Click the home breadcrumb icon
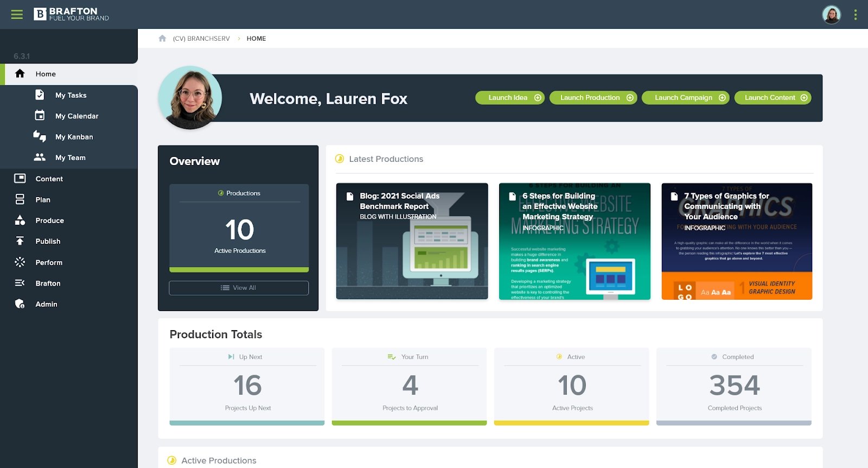Viewport: 868px width, 468px height. pyautogui.click(x=162, y=39)
